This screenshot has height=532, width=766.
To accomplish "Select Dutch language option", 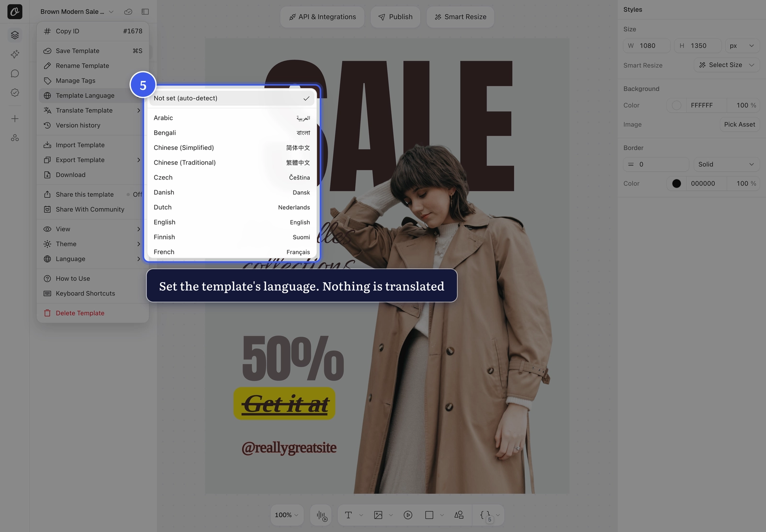I will pyautogui.click(x=232, y=207).
